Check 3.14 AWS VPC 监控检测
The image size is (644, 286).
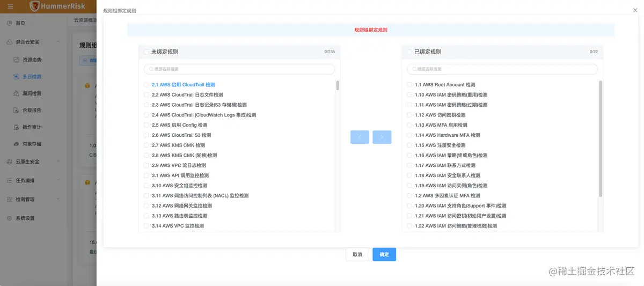coord(146,226)
